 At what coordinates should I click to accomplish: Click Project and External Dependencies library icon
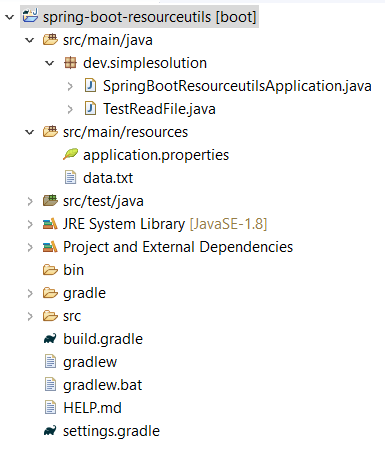[50, 247]
